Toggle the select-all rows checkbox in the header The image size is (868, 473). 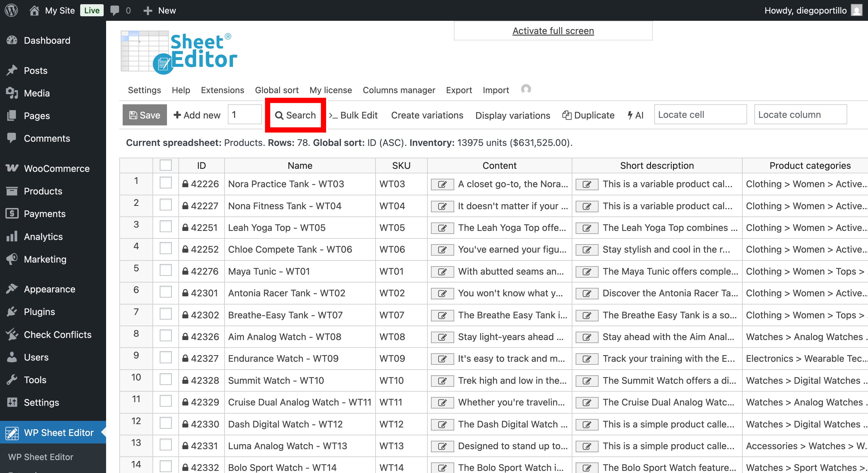coord(165,165)
